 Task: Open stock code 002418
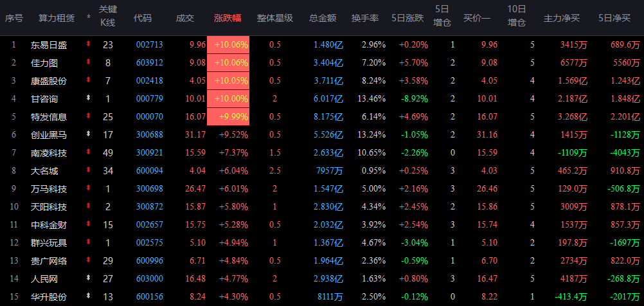[x=150, y=81]
